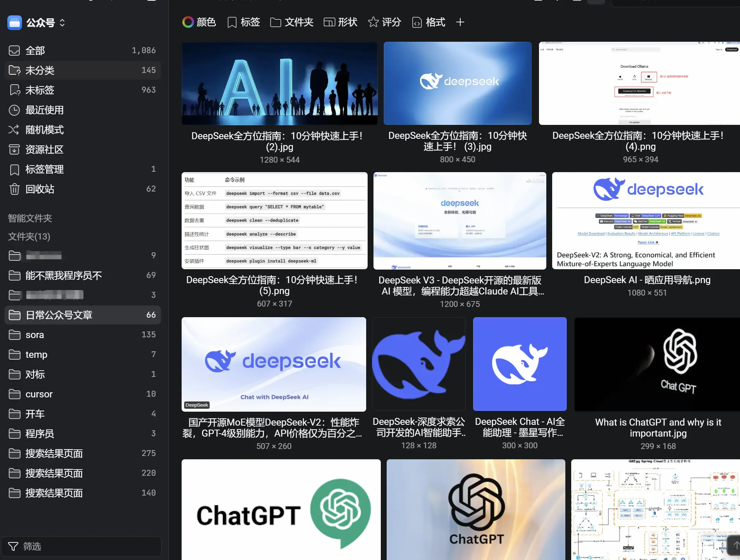This screenshot has width=740, height=560.
Task: Select the 日常公众号文章 folder
Action: click(x=82, y=315)
